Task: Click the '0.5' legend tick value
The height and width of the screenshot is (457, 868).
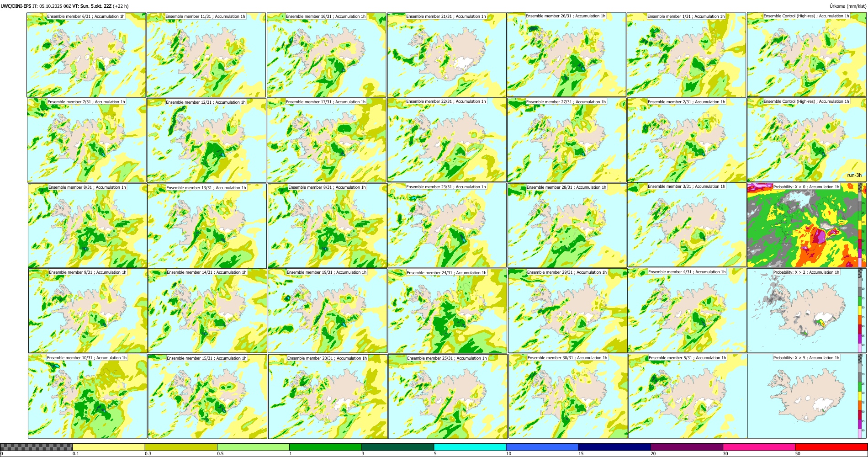Action: 220,454
